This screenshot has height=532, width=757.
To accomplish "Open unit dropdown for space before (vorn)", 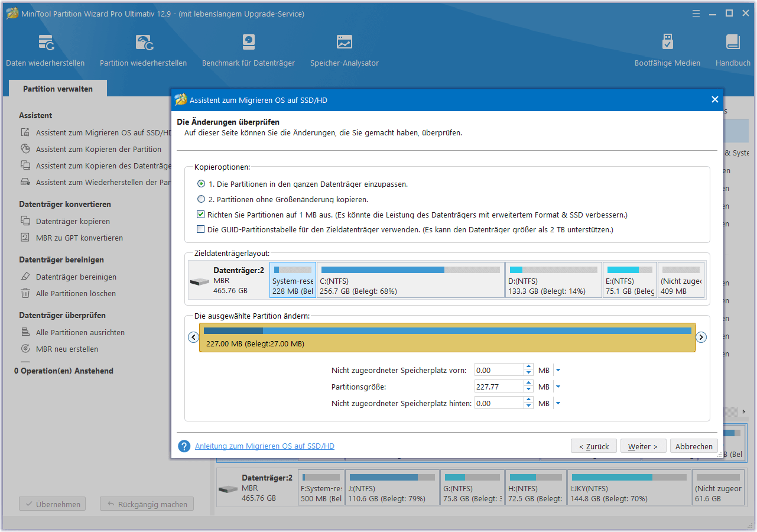I will (558, 371).
